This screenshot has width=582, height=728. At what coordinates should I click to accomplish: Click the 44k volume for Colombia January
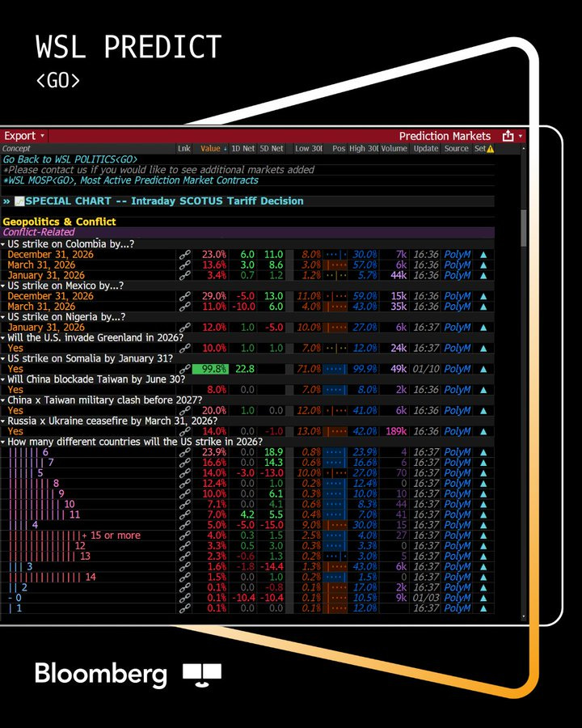[399, 275]
